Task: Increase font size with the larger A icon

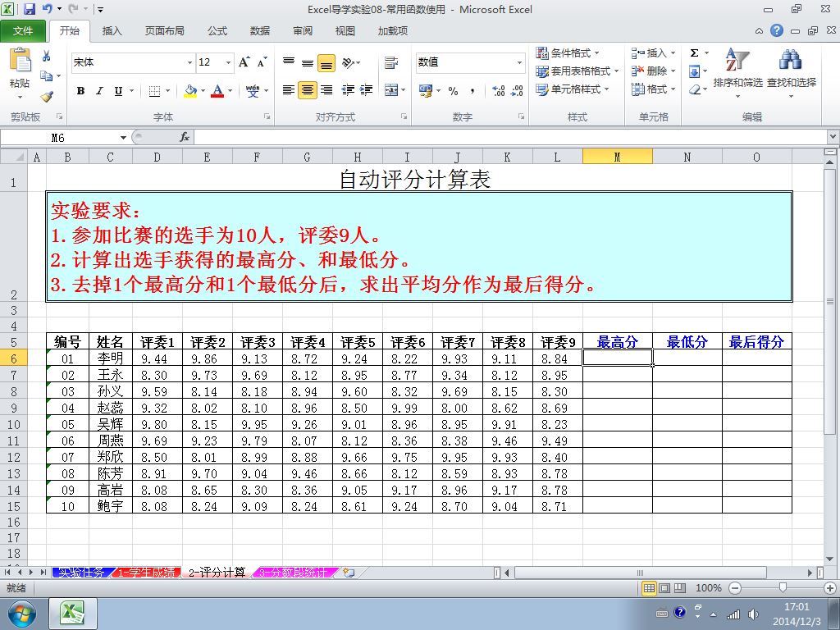Action: pyautogui.click(x=244, y=62)
